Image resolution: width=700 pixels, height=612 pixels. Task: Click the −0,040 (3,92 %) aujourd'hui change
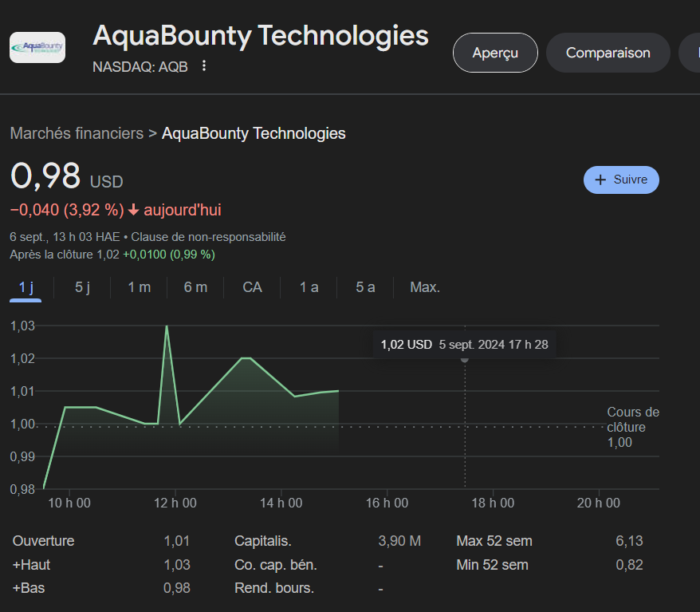(x=116, y=210)
